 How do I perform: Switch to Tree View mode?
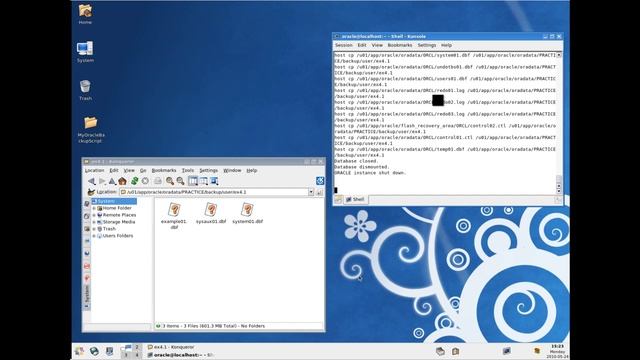(x=203, y=181)
